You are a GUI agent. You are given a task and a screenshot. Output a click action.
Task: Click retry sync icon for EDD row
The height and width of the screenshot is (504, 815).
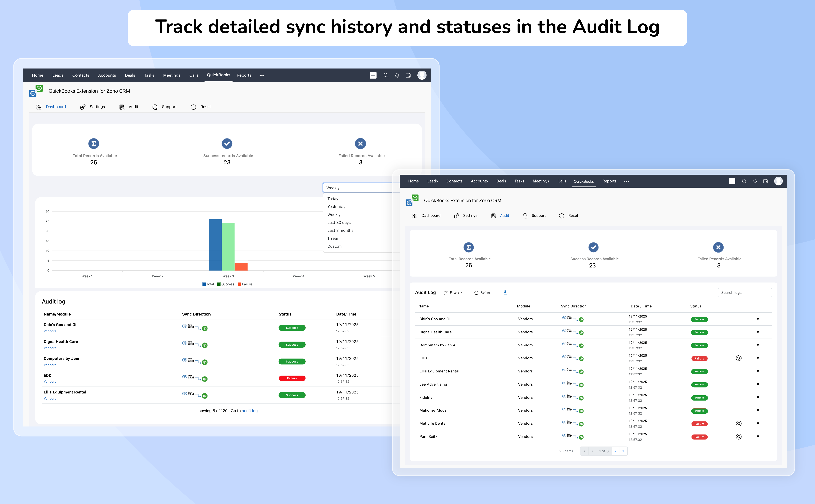pyautogui.click(x=738, y=358)
